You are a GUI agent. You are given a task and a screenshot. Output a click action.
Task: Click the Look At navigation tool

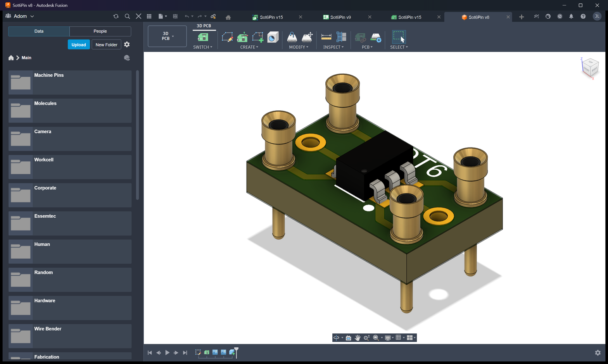coord(349,338)
